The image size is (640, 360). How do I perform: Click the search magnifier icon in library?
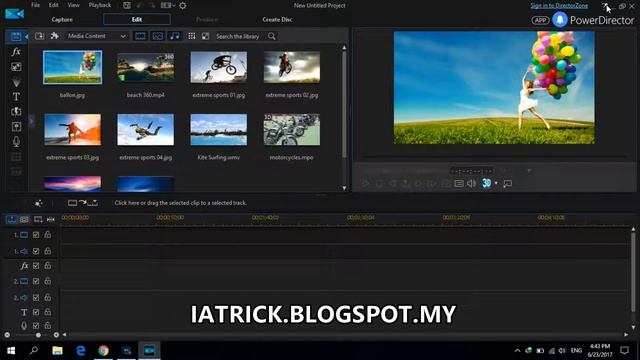point(272,36)
